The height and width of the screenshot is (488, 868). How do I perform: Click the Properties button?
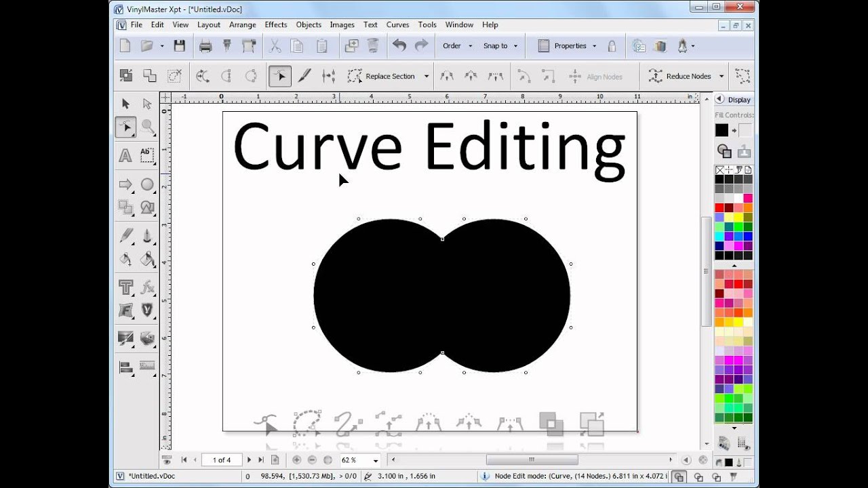tap(563, 46)
